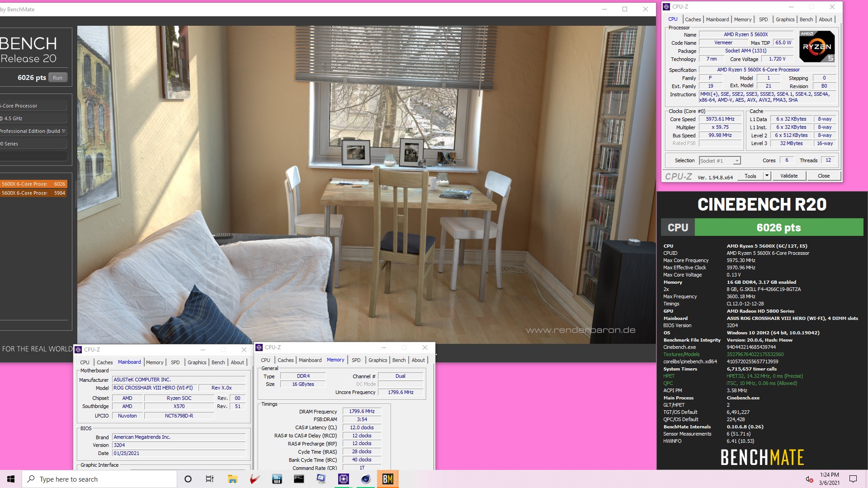Switch to BenchMate via BM taskbar icon

tap(387, 479)
